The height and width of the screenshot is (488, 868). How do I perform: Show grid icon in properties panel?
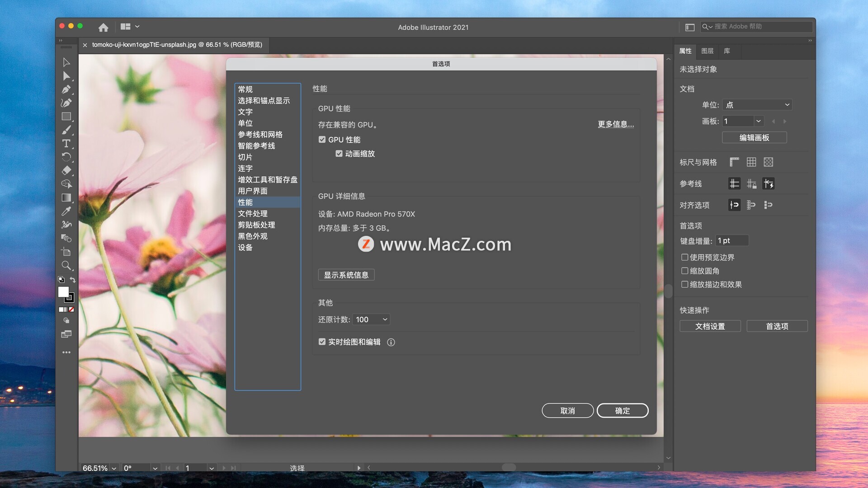[751, 162]
